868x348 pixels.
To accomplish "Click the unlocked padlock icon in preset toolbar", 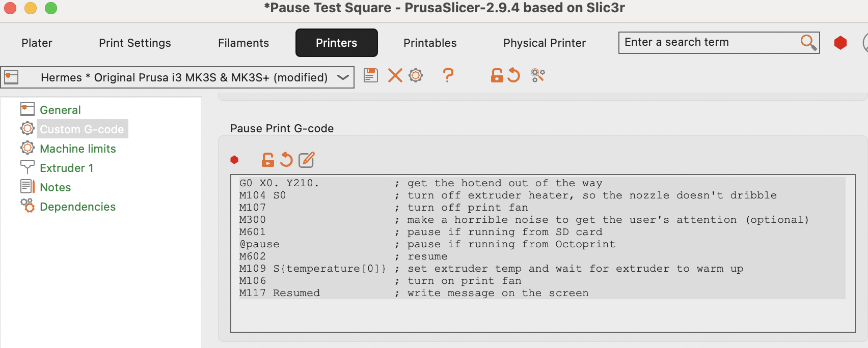I will point(497,76).
